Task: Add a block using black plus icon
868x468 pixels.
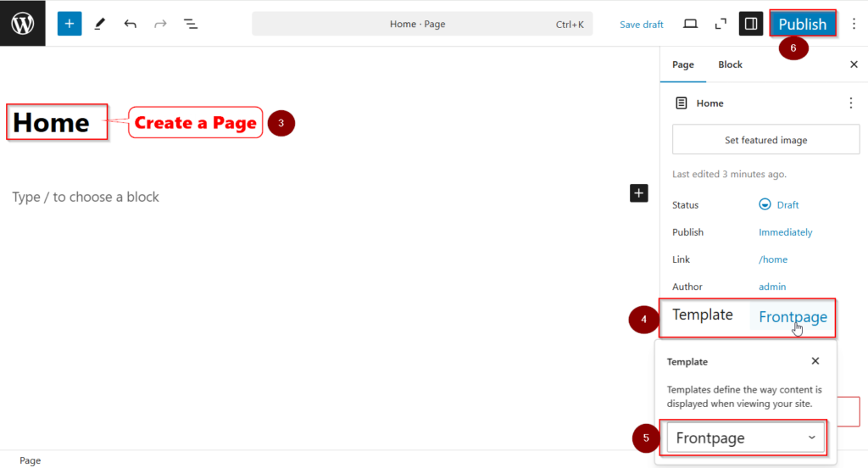Action: coord(639,193)
